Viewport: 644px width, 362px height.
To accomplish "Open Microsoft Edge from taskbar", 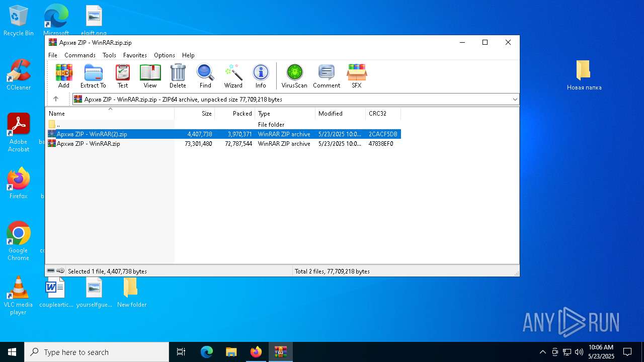I will coord(207,352).
